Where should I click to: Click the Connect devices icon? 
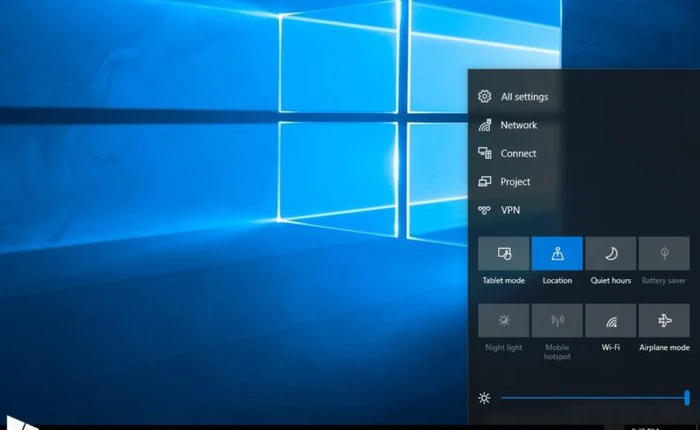pyautogui.click(x=485, y=153)
